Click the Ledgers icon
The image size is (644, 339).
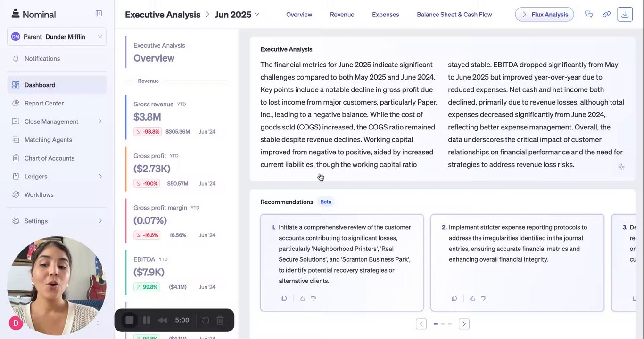[x=16, y=176]
